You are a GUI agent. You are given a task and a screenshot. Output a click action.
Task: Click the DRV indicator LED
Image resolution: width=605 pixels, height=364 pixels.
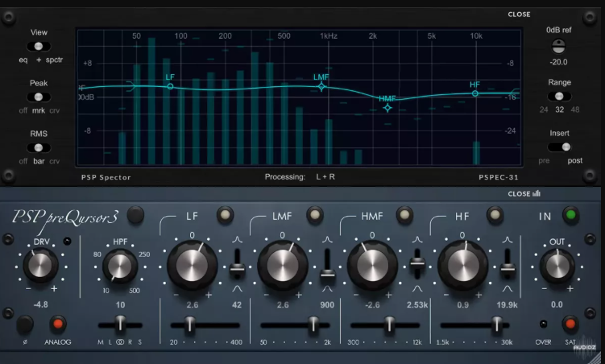[x=67, y=242]
